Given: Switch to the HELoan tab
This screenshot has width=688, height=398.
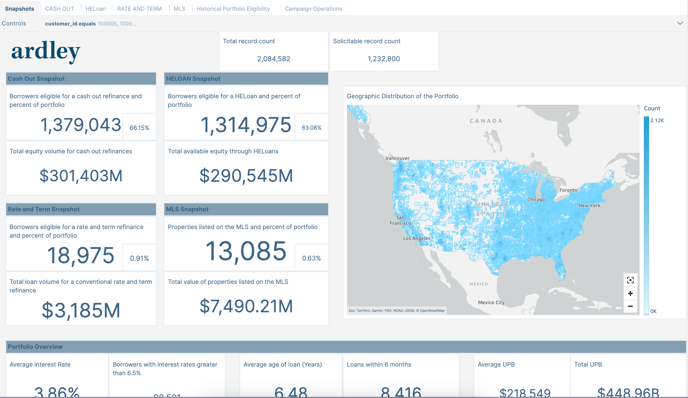Looking at the screenshot, I should pyautogui.click(x=96, y=9).
